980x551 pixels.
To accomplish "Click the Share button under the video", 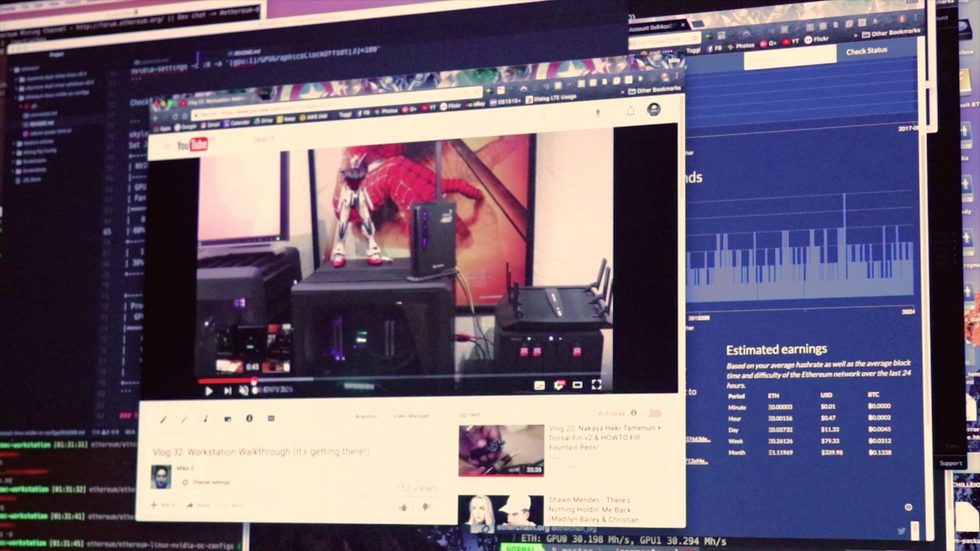I will click(x=199, y=505).
